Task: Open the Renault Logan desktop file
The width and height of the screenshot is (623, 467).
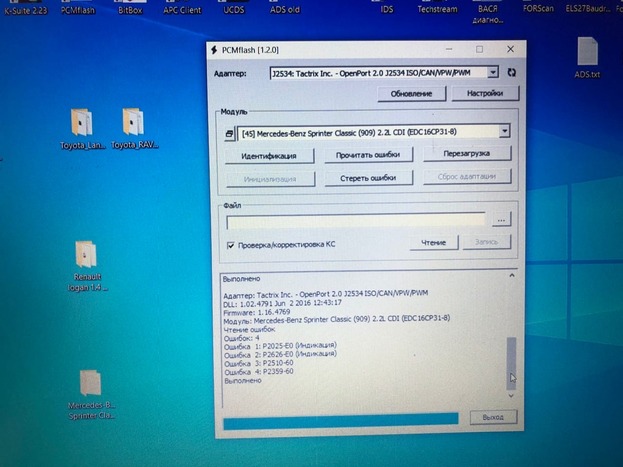Action: tap(87, 256)
